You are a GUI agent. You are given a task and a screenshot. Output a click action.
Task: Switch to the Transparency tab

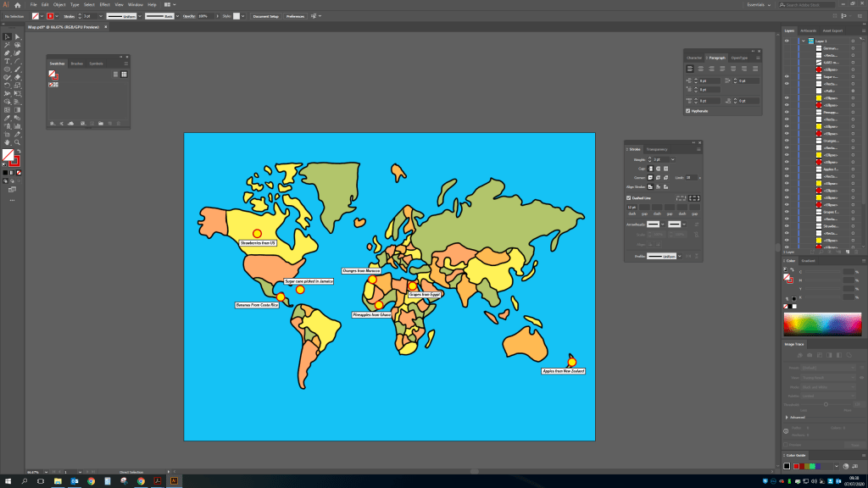[x=657, y=149]
